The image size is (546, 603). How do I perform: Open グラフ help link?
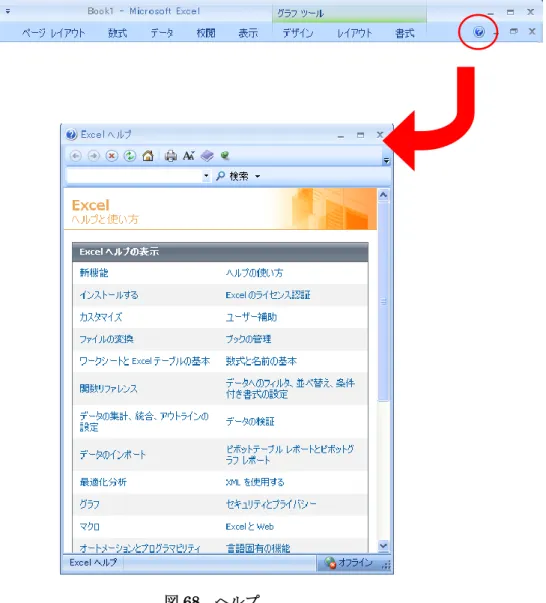click(90, 504)
